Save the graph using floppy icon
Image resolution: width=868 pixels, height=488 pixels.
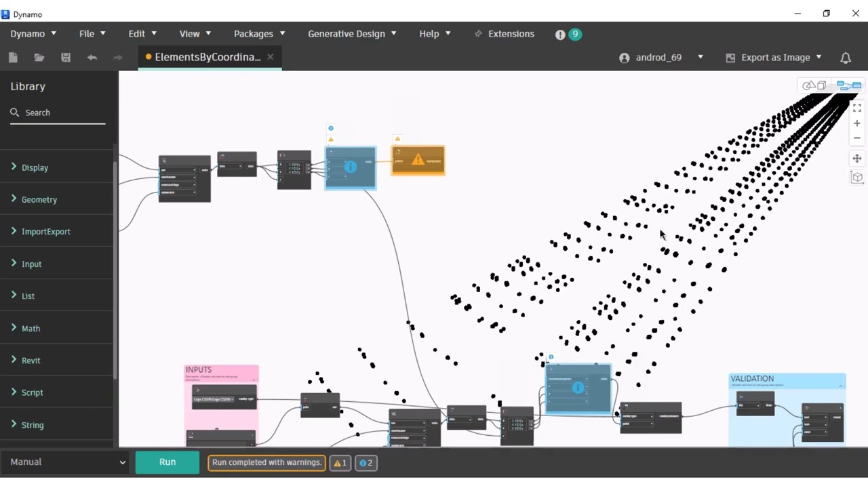(x=66, y=58)
